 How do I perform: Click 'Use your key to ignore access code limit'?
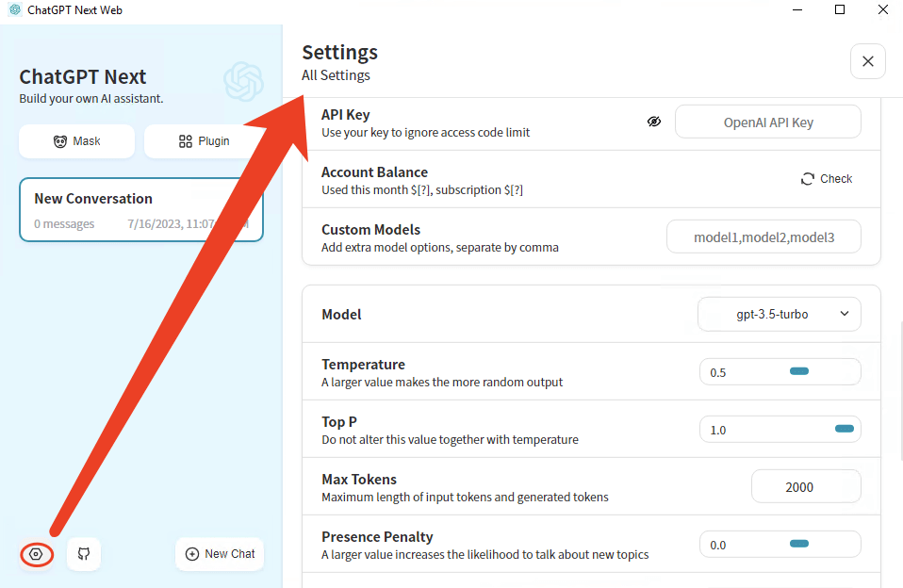(426, 133)
